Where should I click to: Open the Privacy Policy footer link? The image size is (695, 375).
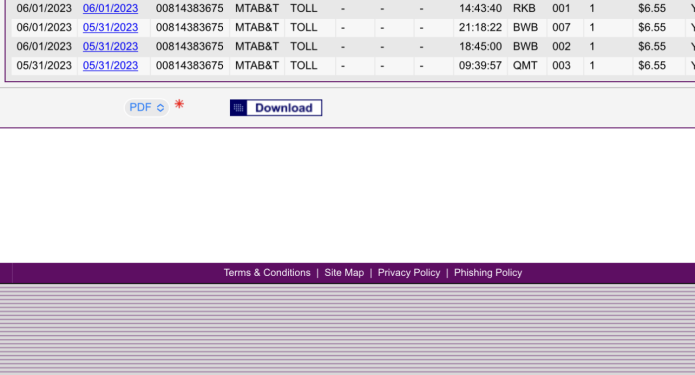click(409, 273)
